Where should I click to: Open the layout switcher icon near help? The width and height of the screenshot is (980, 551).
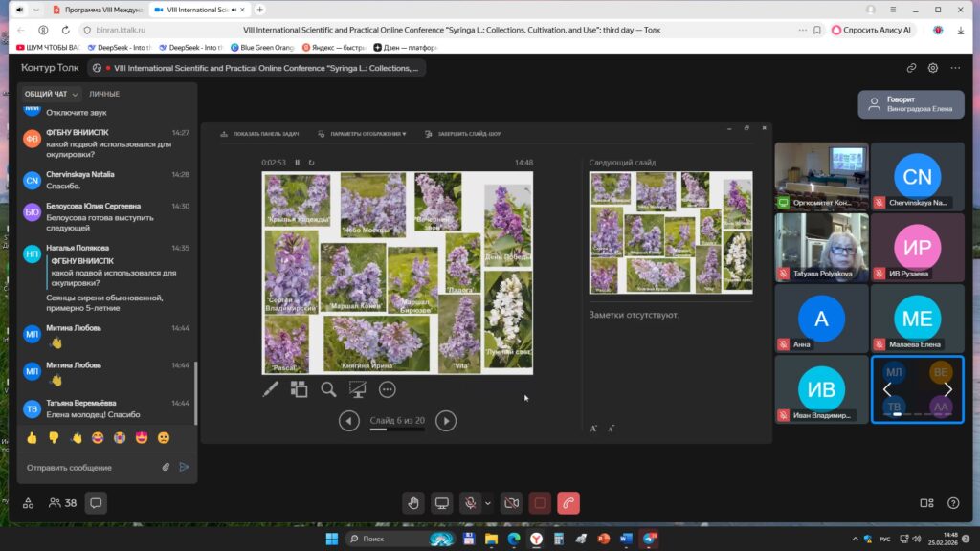point(926,503)
